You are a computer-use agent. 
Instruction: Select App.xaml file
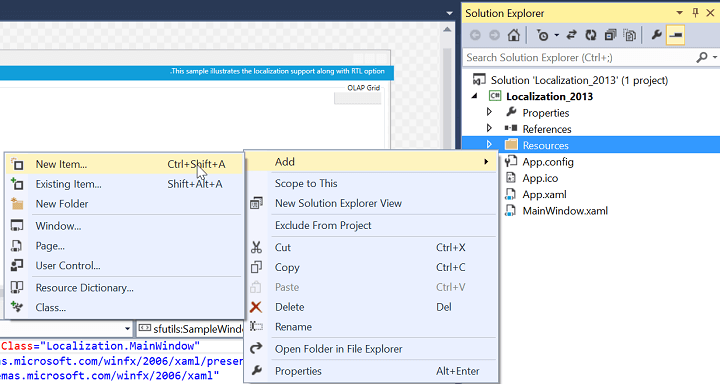(x=544, y=194)
